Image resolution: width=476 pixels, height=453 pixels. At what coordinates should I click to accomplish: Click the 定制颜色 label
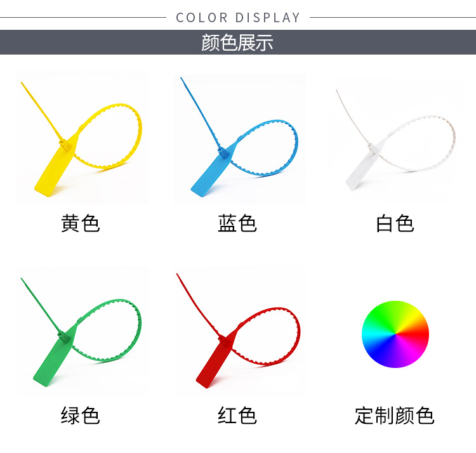click(x=395, y=416)
